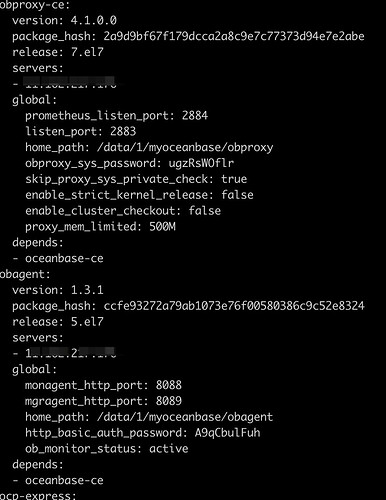Click enable_strict_kernel_release false value
The height and width of the screenshot is (500, 386).
pyautogui.click(x=237, y=195)
